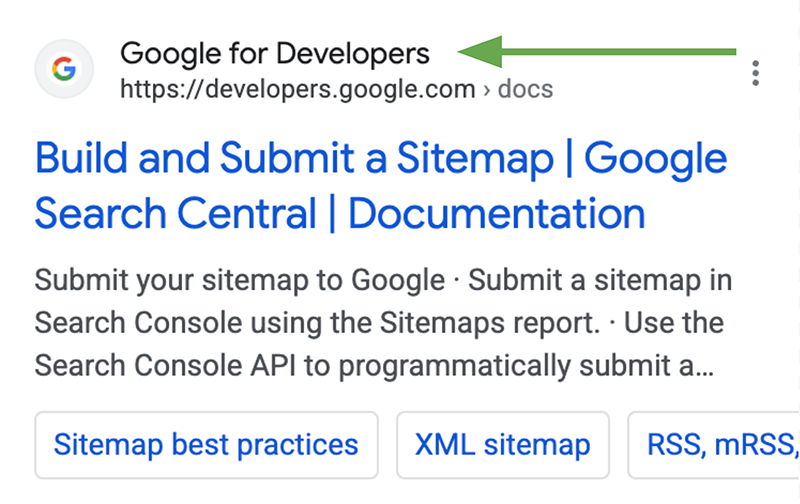Click the "›" separator in the URL breadcrumb
The image size is (800, 504).
click(x=487, y=90)
